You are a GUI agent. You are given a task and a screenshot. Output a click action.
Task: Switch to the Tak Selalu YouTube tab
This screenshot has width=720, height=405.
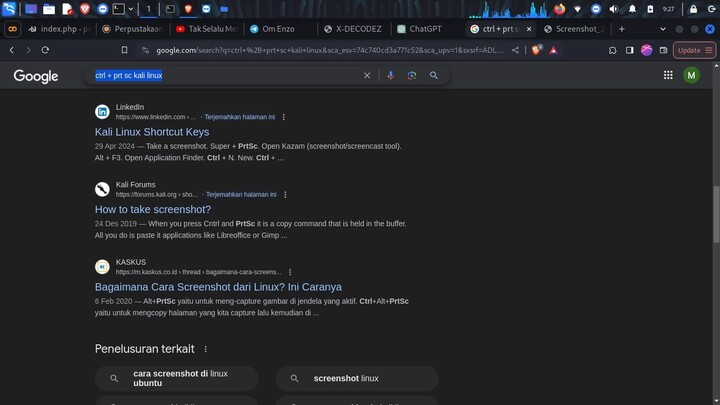(x=208, y=29)
